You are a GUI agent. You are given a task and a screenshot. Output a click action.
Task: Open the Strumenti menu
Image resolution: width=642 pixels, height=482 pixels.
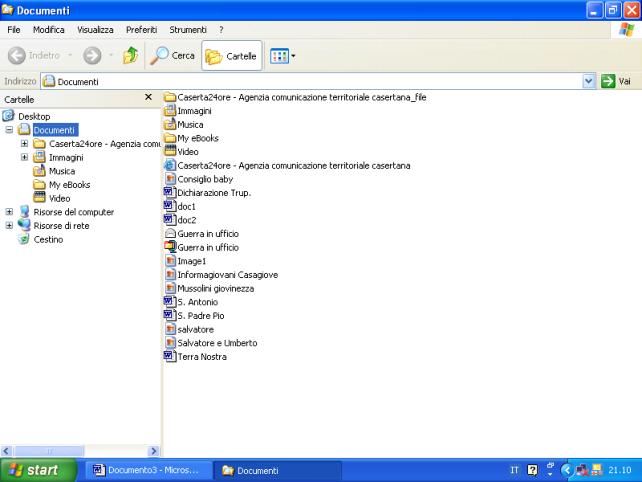coord(188,30)
